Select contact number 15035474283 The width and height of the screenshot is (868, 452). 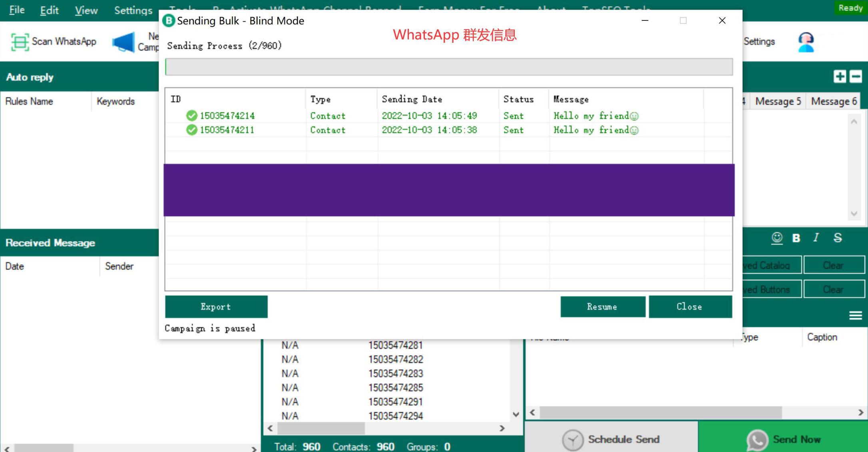[x=396, y=373]
